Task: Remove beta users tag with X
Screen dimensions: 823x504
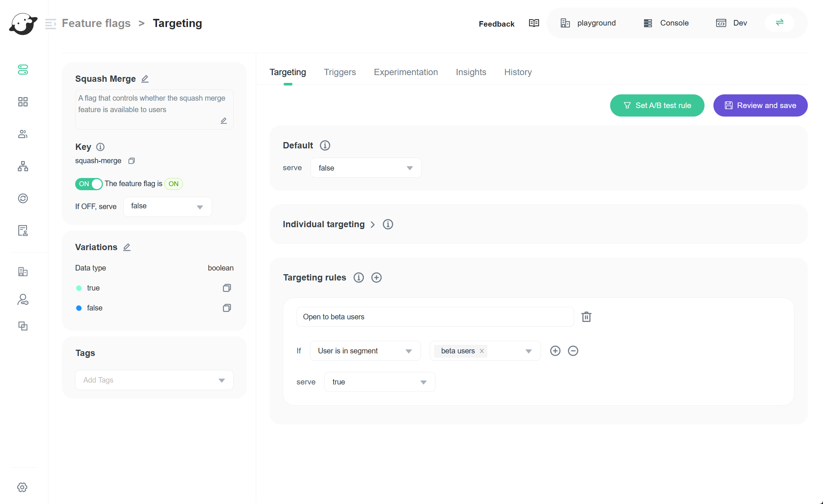Action: tap(482, 351)
